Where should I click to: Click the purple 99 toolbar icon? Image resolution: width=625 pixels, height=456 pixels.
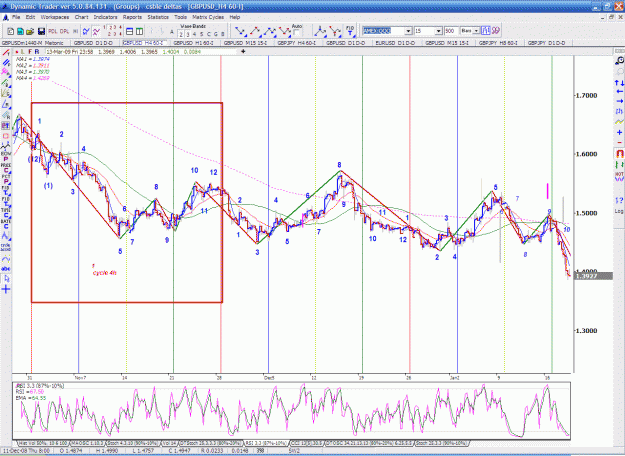pos(495,31)
